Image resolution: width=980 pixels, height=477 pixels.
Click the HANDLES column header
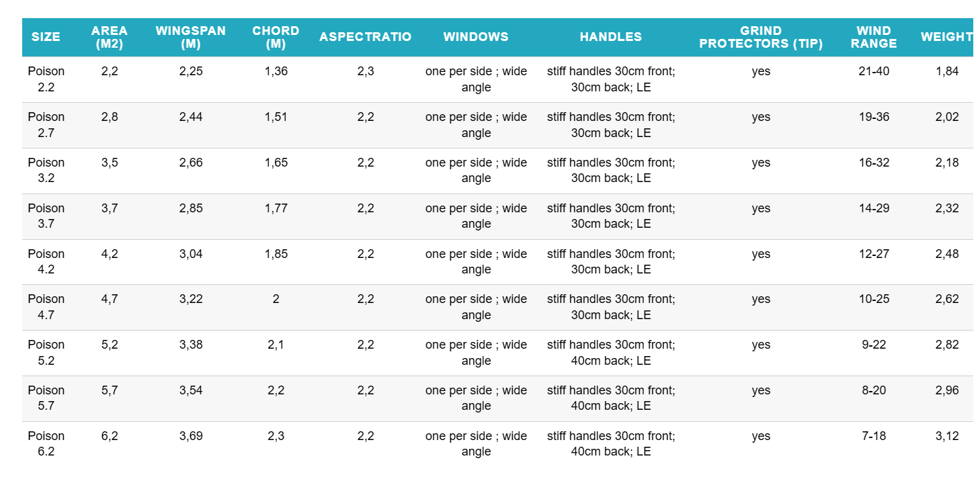(611, 37)
